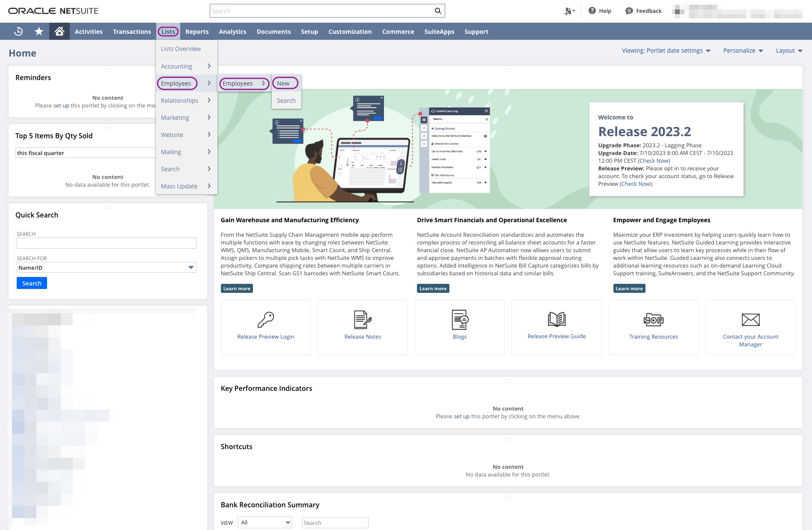The image size is (812, 530).
Task: Expand the Mailing submenu
Action: [186, 152]
